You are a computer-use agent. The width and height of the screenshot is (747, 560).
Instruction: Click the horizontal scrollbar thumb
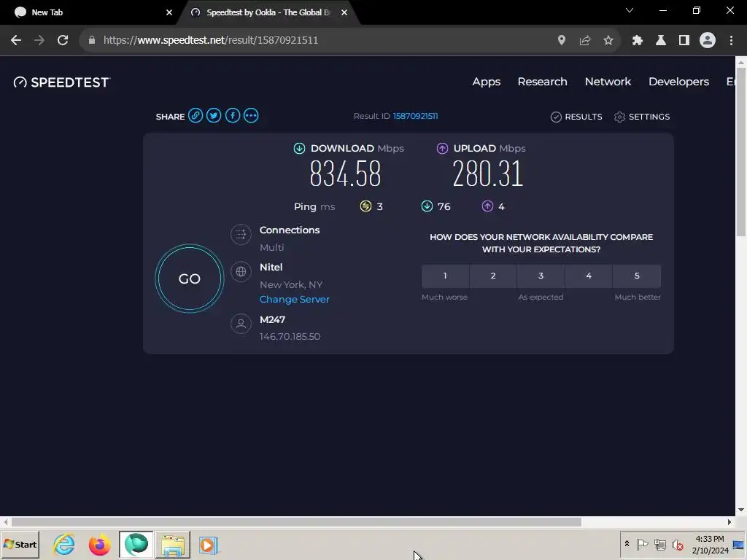pyautogui.click(x=296, y=522)
